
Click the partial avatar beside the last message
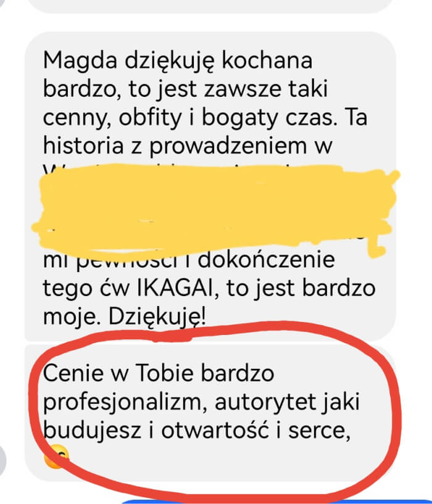(x=3, y=460)
